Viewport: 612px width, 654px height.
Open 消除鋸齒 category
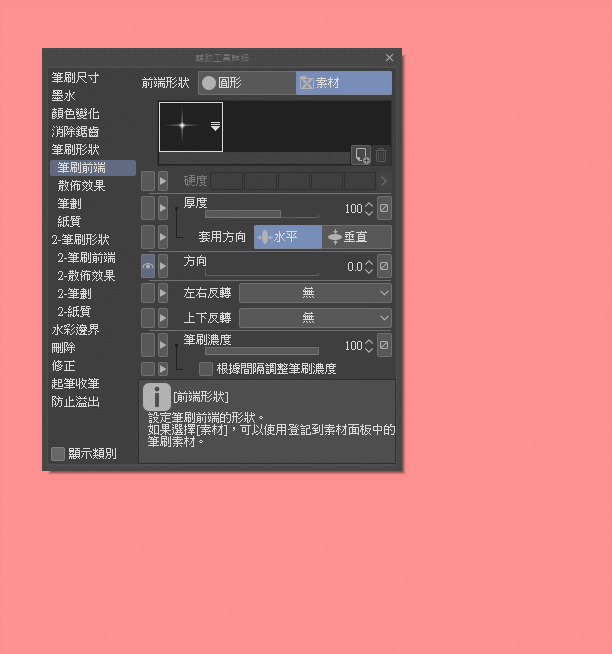[75, 131]
